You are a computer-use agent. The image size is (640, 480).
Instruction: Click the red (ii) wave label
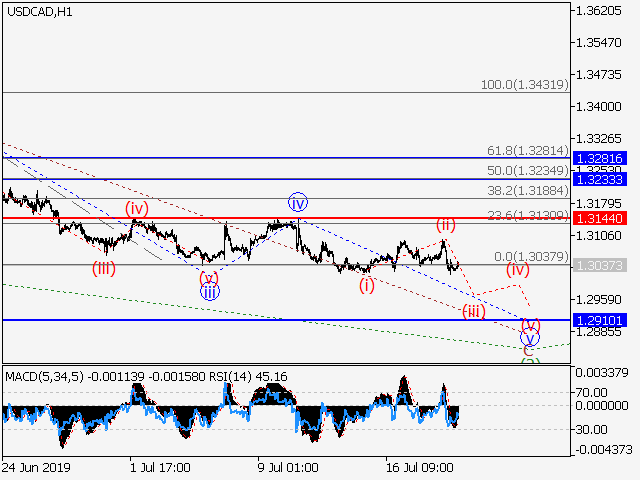446,224
